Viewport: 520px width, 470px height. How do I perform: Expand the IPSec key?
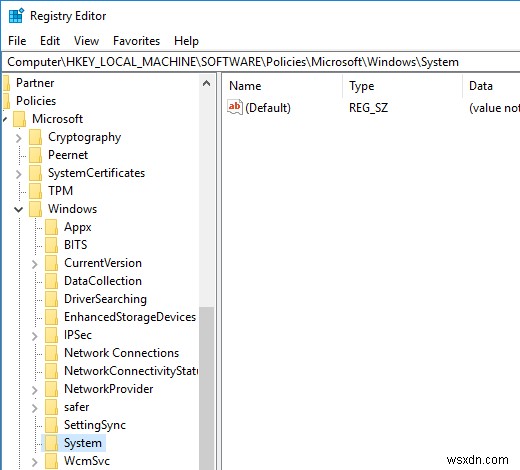tap(35, 336)
